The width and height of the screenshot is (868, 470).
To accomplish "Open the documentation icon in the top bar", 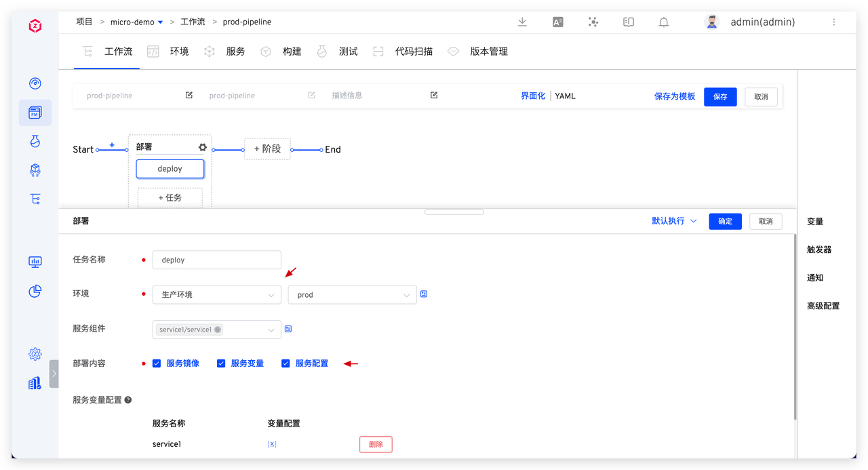I will (628, 22).
